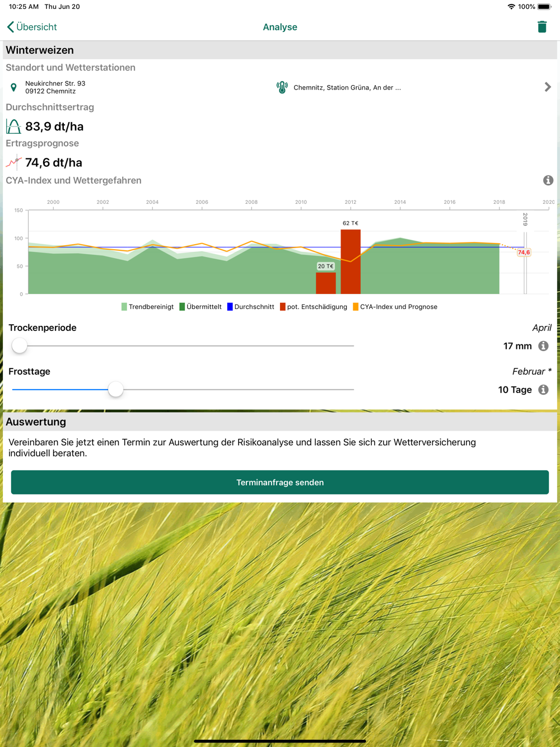The image size is (560, 747).
Task: Tap Trendbereinigt legend swatch
Action: (124, 307)
